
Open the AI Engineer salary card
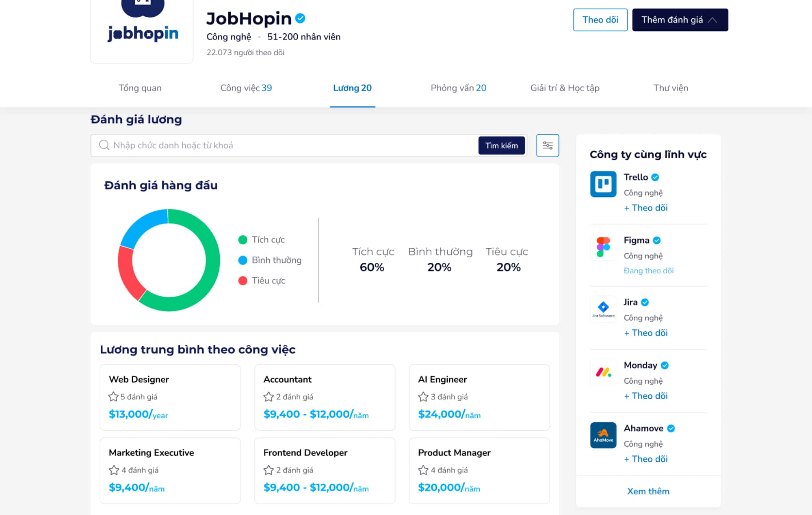[x=479, y=398]
